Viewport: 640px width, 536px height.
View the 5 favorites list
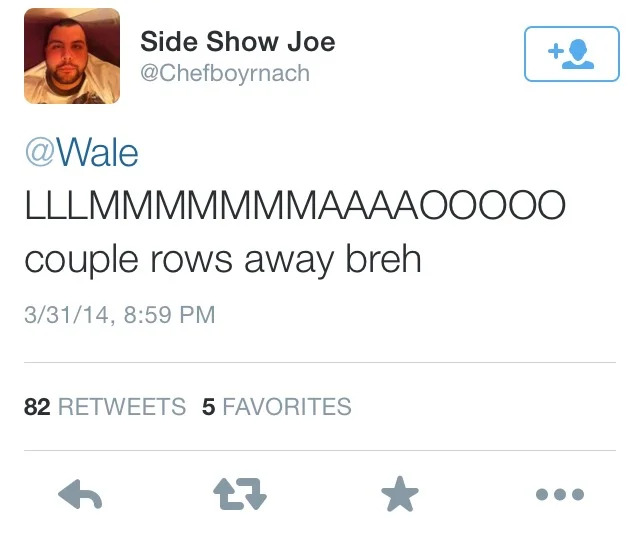coord(277,407)
